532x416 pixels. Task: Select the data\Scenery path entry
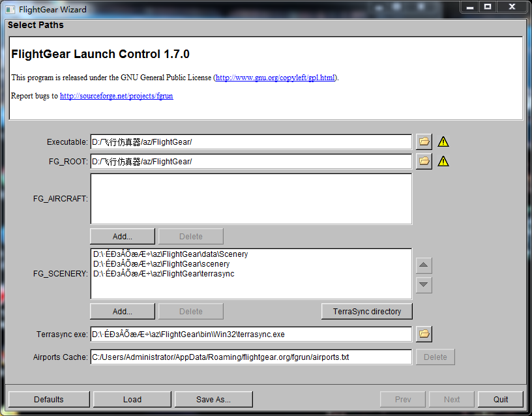(170, 254)
